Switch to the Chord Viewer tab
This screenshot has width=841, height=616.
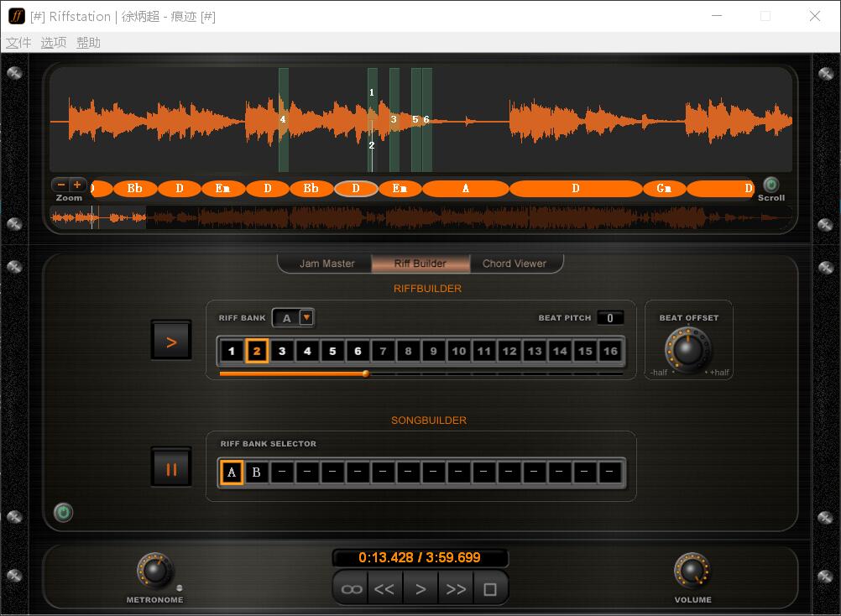(x=514, y=264)
